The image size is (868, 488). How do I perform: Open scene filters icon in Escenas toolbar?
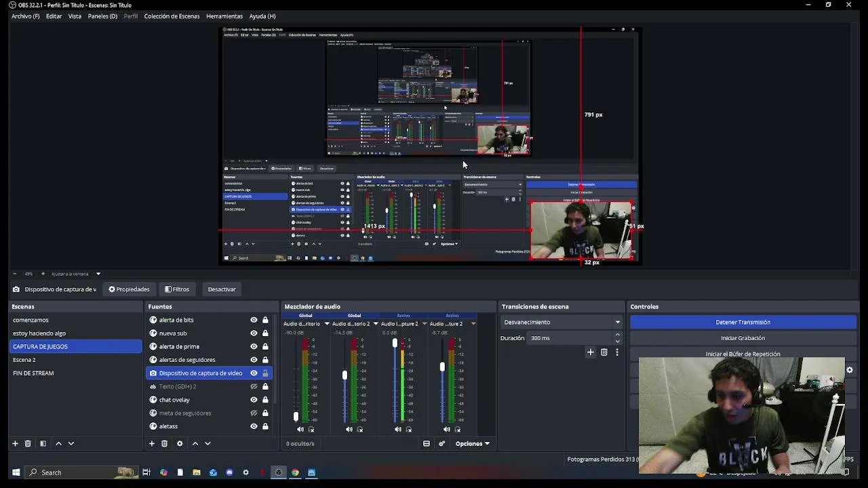[x=43, y=443]
